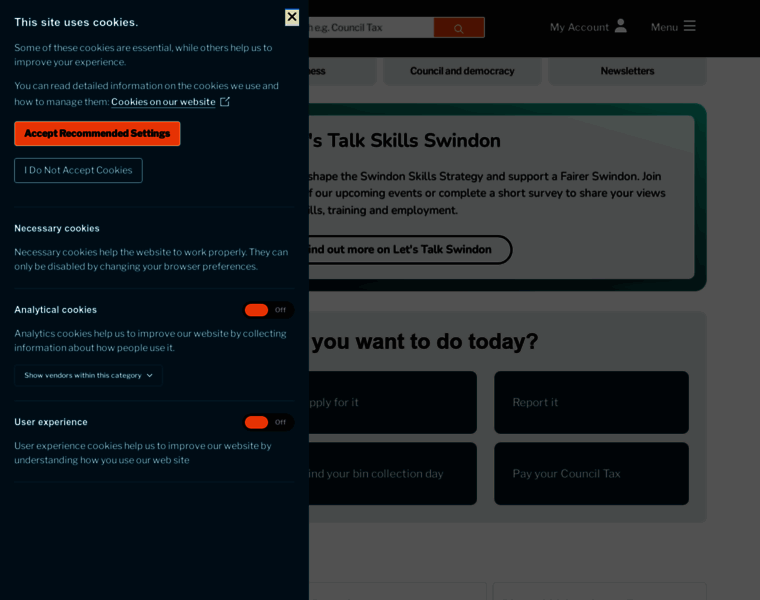Click the My Account person icon
Screen dimensions: 760x600
620,26
